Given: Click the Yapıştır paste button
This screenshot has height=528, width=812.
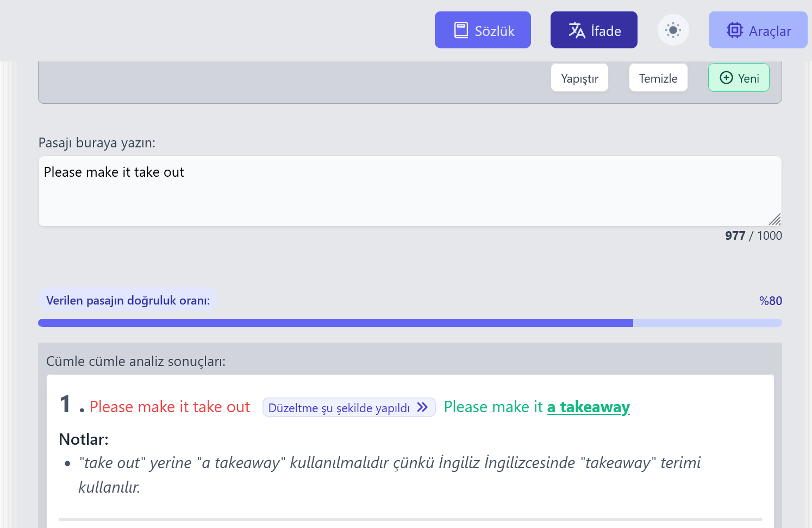Looking at the screenshot, I should click(579, 78).
